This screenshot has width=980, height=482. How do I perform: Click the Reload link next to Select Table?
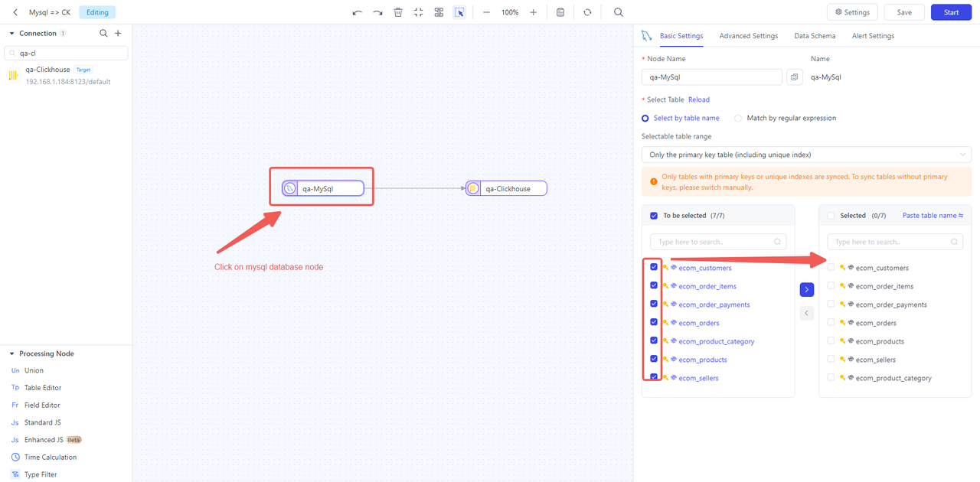[x=699, y=99]
